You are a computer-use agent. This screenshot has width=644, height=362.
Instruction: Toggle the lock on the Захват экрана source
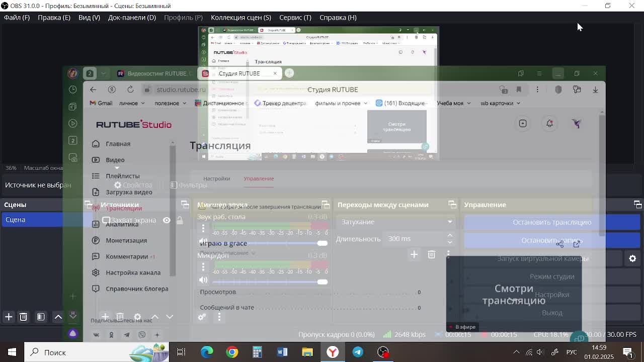[180, 220]
